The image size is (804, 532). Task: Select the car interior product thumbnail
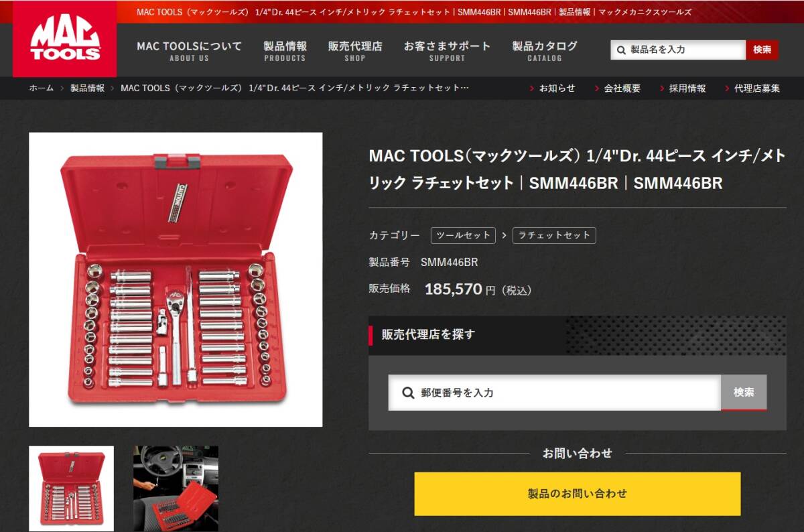click(176, 488)
